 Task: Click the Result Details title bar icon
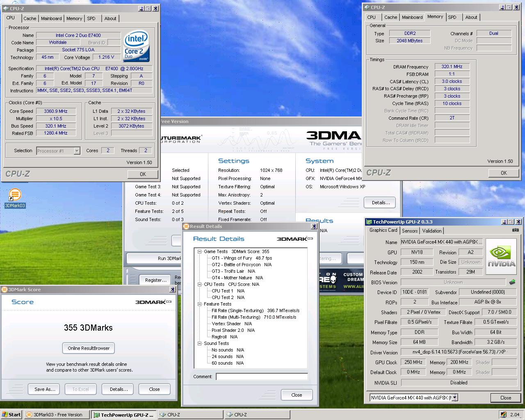coord(186,226)
